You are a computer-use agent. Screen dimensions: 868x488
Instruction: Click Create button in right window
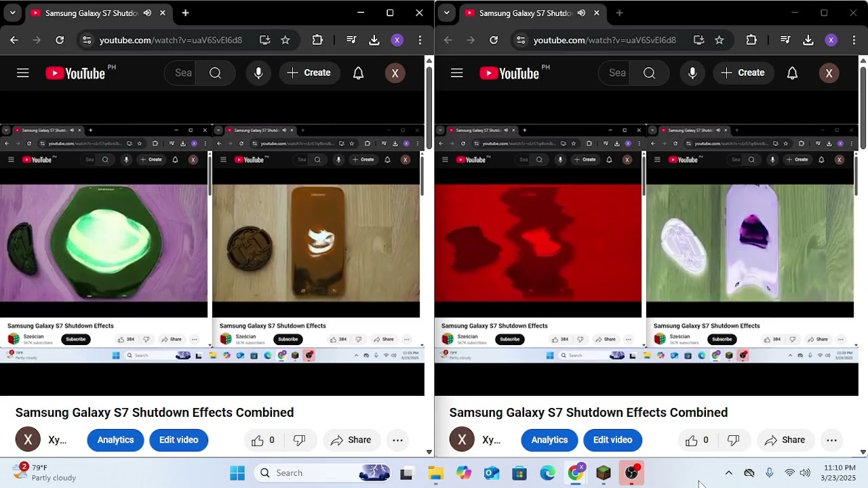tap(743, 73)
